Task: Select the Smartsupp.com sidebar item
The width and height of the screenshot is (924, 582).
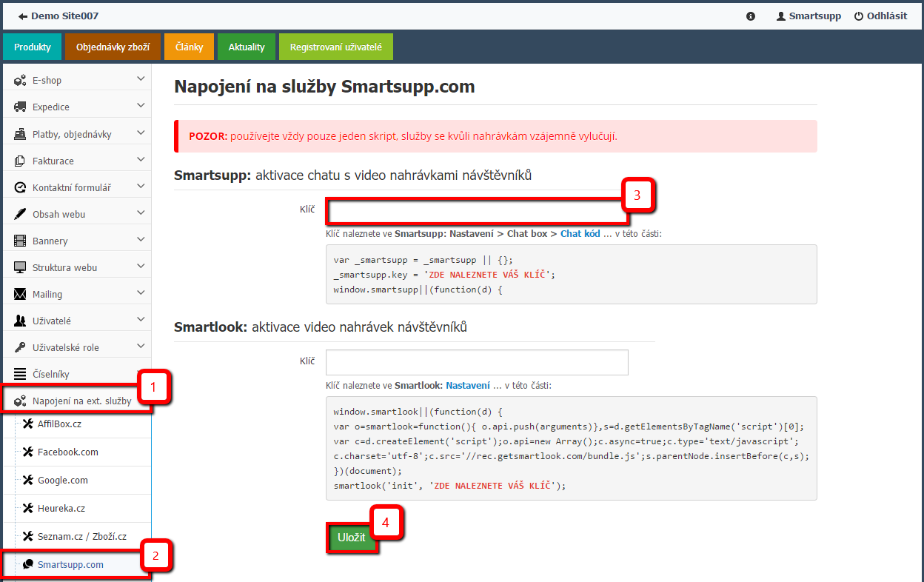Action: pos(77,564)
